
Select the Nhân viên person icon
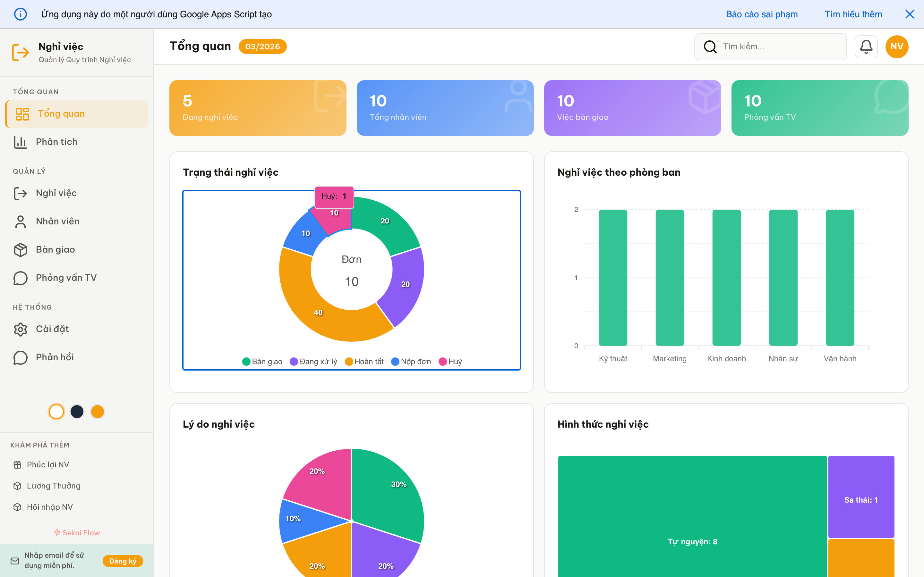click(x=20, y=221)
